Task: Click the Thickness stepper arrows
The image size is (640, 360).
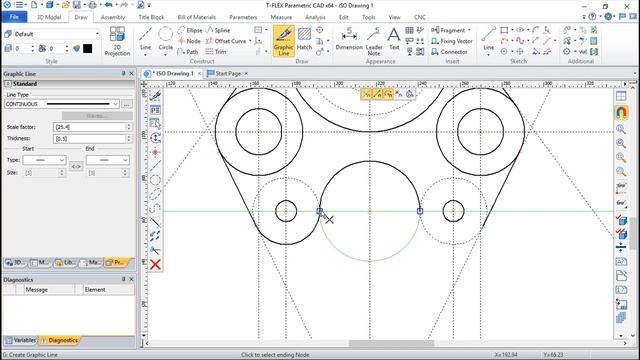Action: pos(129,139)
